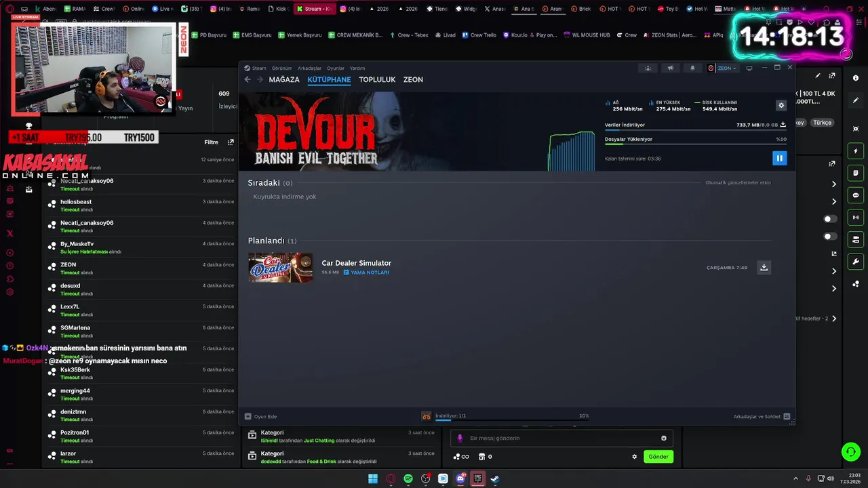Screen dimensions: 868x488
Task: Click Food & Drink category link
Action: point(320,462)
